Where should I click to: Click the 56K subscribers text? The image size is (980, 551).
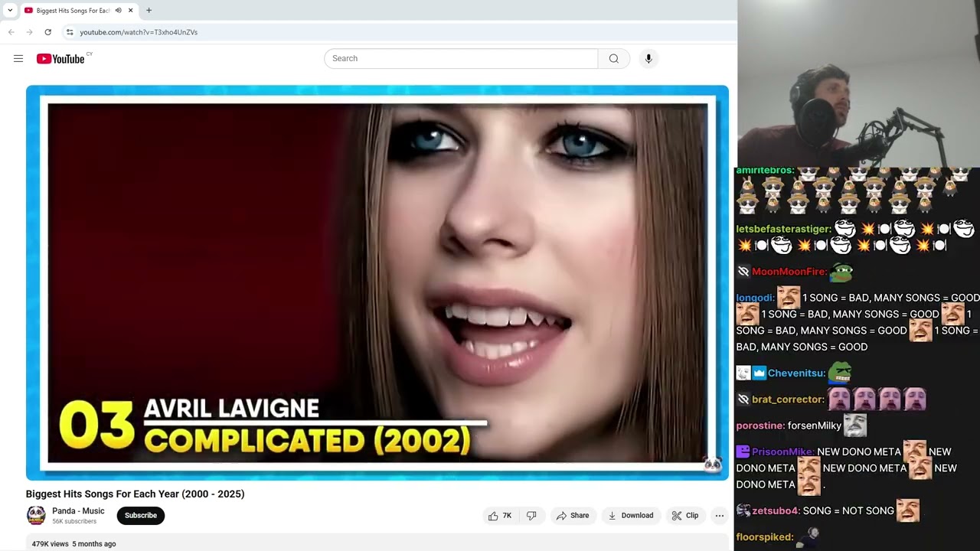[x=74, y=521]
